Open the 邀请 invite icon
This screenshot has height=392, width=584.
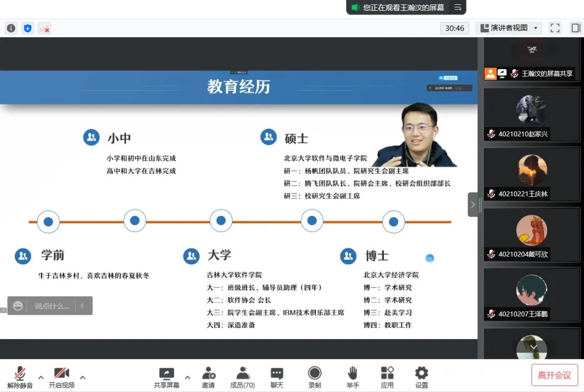pos(208,377)
